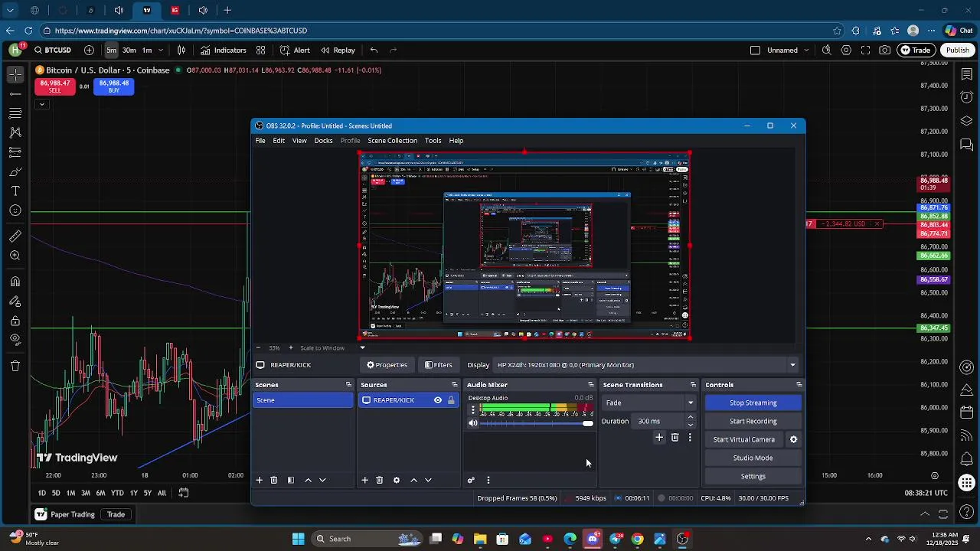980x551 pixels.
Task: Open the Scene Collection menu
Action: (x=392, y=141)
